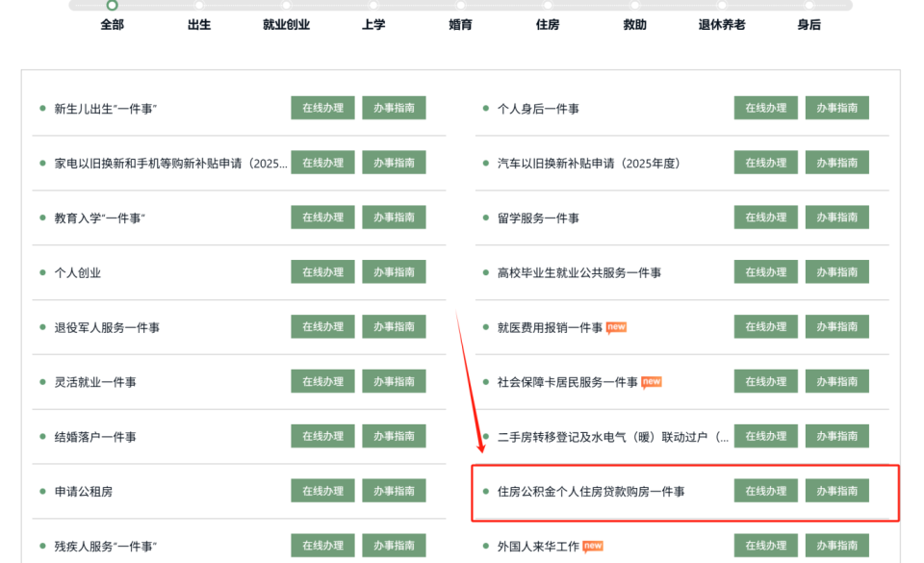Open the 就医费用报销一件事 link
The width and height of the screenshot is (924, 563).
point(550,327)
